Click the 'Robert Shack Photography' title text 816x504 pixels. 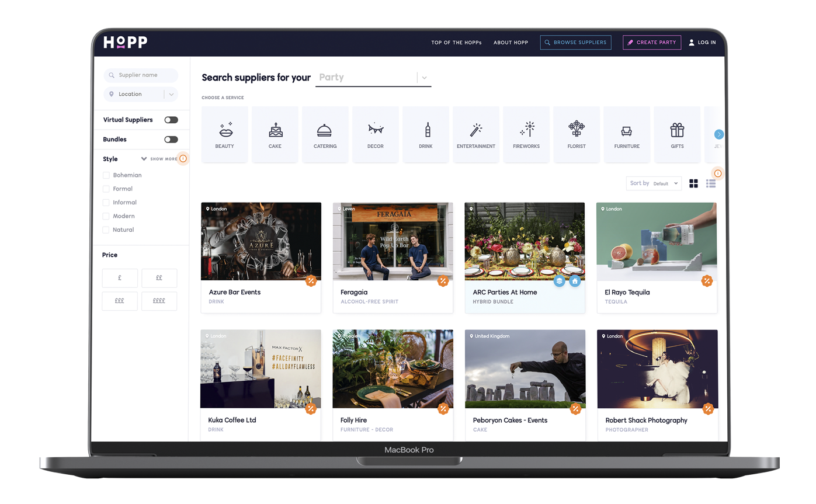[646, 420]
